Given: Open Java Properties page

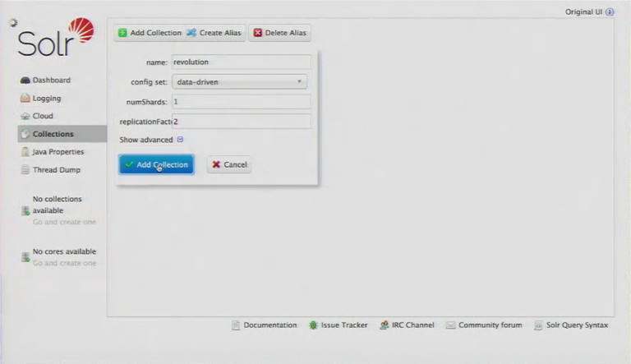Looking at the screenshot, I should (58, 152).
